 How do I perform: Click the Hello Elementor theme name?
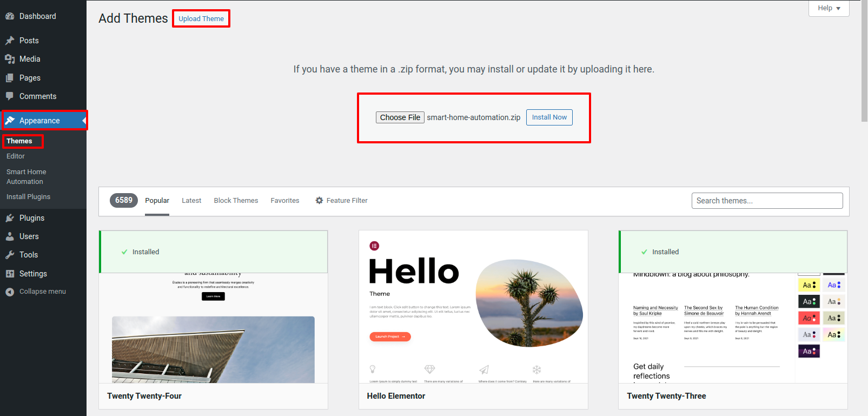(x=396, y=396)
